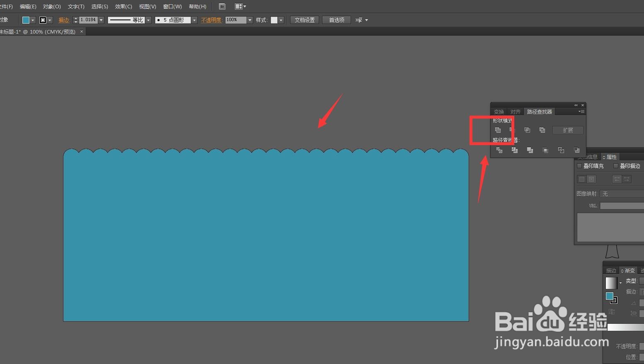Image resolution: width=644 pixels, height=364 pixels.
Task: Collapse the Pathfinder panel with double arrows
Action: [x=576, y=105]
